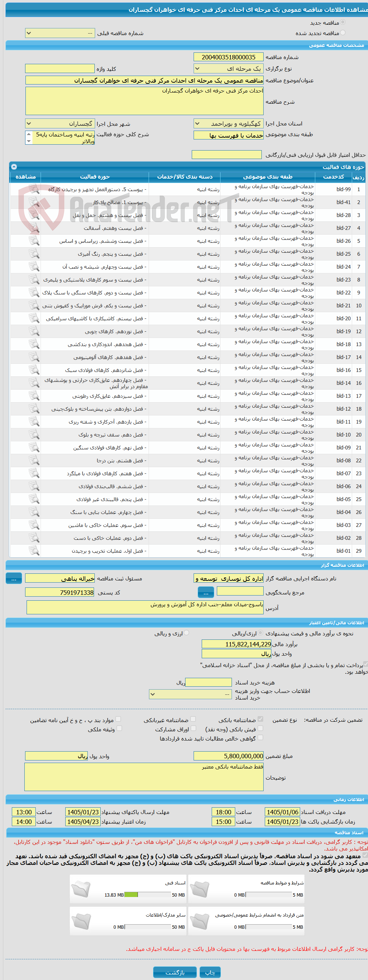The image size is (368, 980).
Task: Sort by the طبقه بندی موضوعی column header
Action: pyautogui.click(x=268, y=177)
